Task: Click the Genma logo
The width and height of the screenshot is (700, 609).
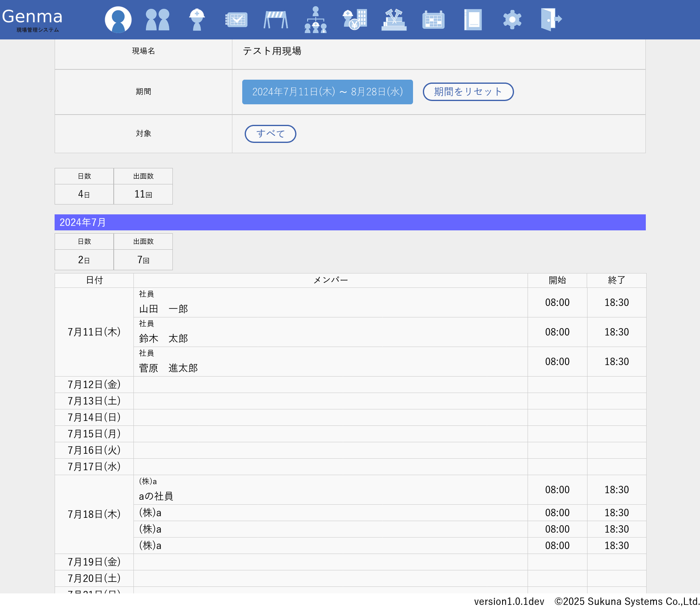Action: pyautogui.click(x=32, y=19)
